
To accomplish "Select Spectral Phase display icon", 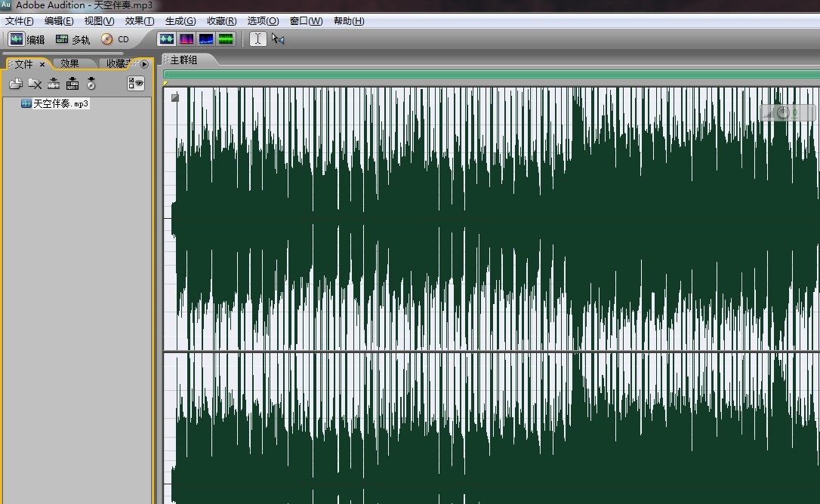I will click(226, 39).
